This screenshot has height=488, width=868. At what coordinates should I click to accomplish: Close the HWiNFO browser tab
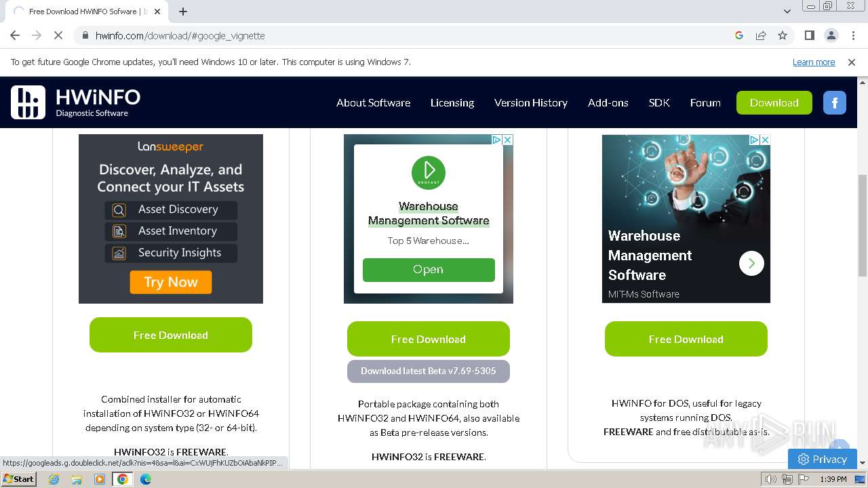point(157,12)
